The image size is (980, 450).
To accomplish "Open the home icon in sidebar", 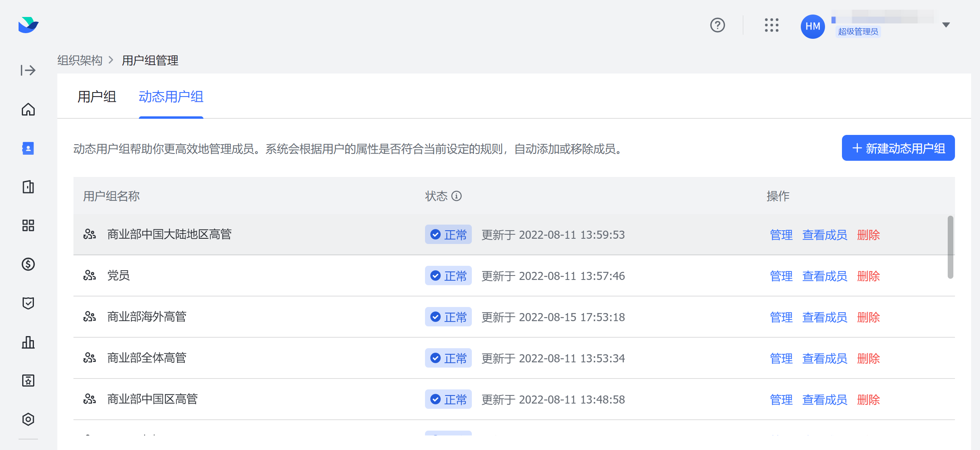I will pos(28,109).
